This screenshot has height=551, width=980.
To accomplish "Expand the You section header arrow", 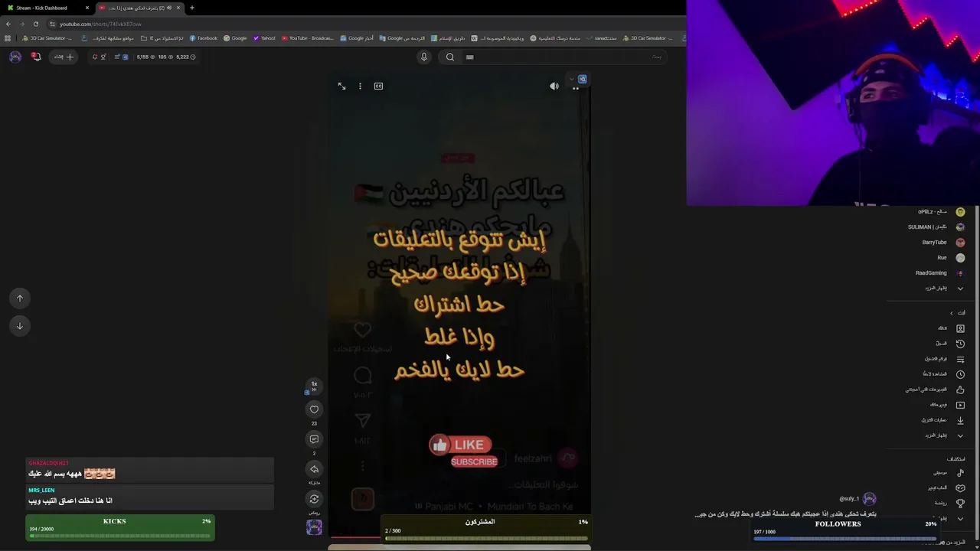I will coord(952,313).
